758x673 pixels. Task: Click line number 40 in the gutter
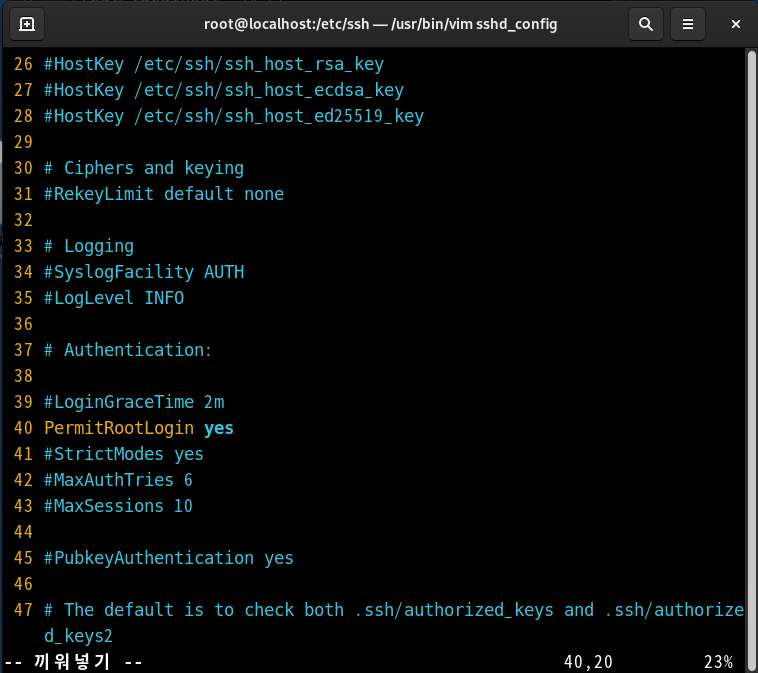click(x=23, y=428)
